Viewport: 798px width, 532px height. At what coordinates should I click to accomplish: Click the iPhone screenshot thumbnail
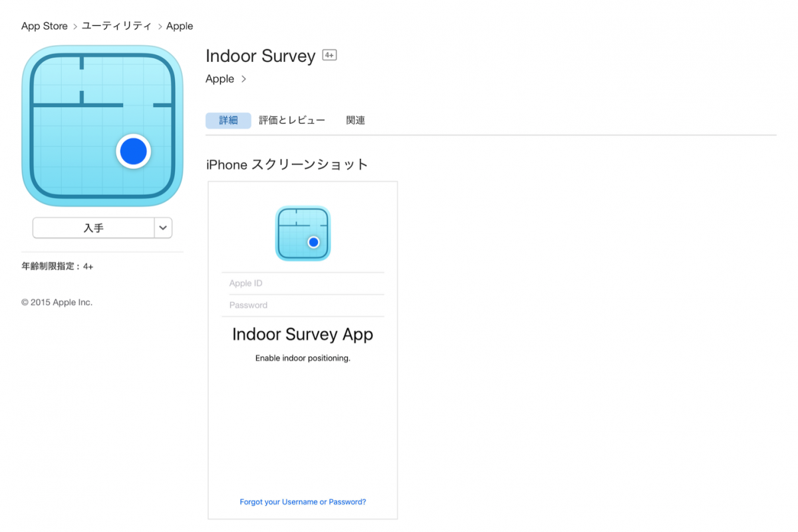[x=303, y=349]
